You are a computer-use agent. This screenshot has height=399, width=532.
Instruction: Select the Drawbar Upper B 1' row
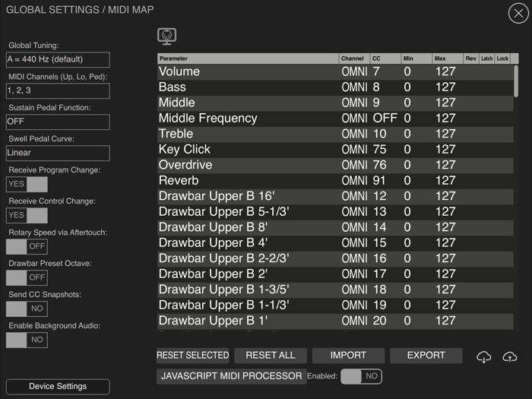[x=335, y=321]
